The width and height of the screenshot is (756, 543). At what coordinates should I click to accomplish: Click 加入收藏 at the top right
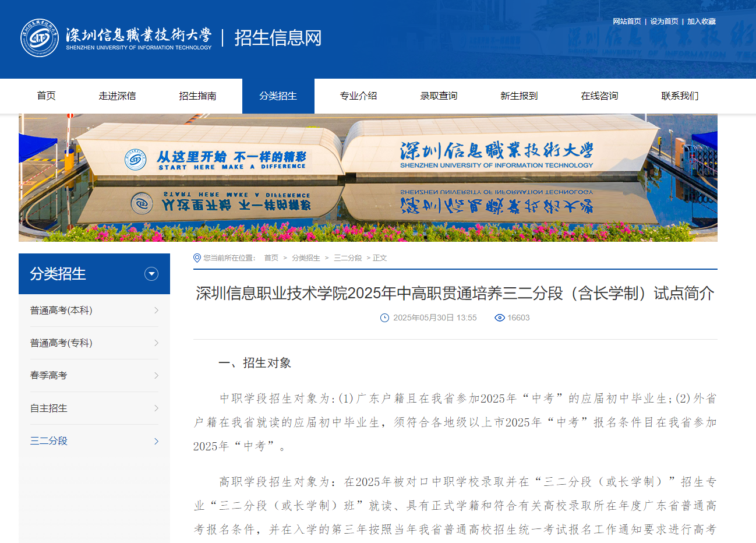tap(702, 20)
